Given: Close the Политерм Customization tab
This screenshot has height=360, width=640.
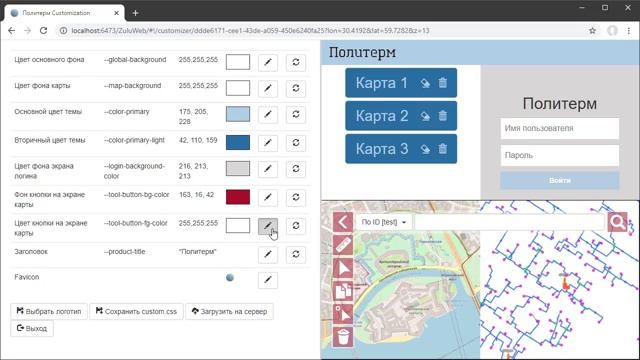Looking at the screenshot, I should (116, 13).
